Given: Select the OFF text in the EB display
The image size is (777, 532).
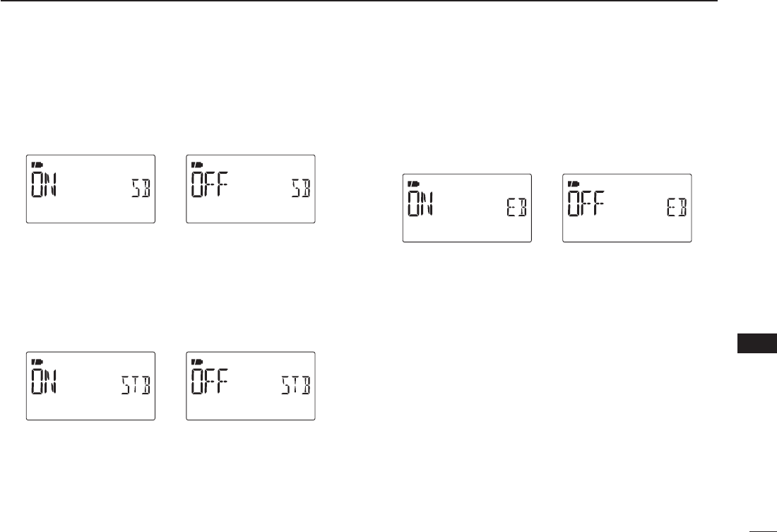Looking at the screenshot, I should pyautogui.click(x=586, y=203).
